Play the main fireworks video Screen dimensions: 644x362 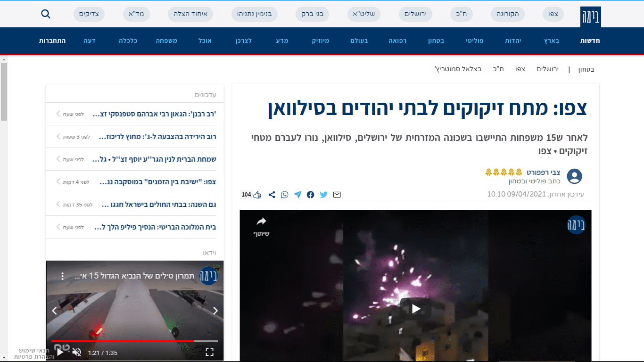point(415,309)
